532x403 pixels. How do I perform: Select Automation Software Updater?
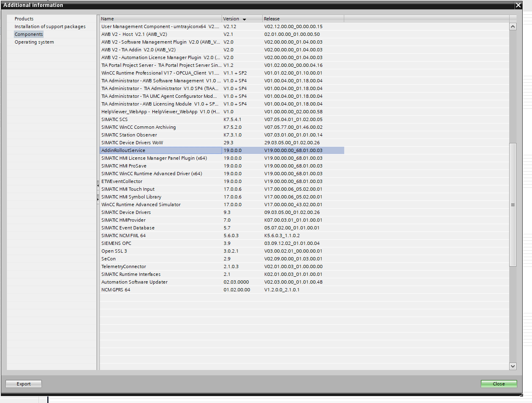(x=222, y=282)
